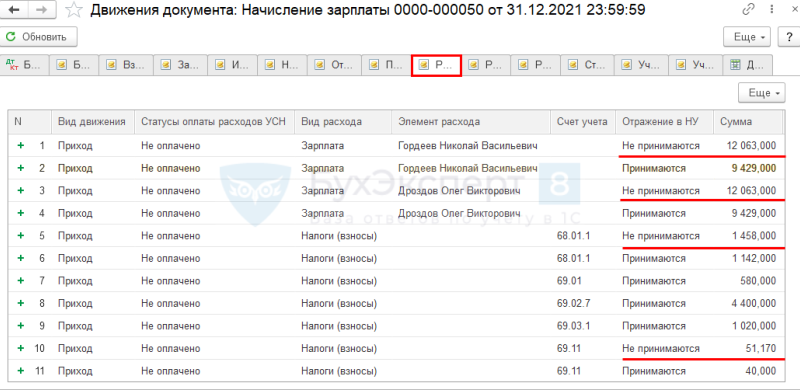Click the green plus icon in row 1
800x390 pixels.
[x=21, y=146]
